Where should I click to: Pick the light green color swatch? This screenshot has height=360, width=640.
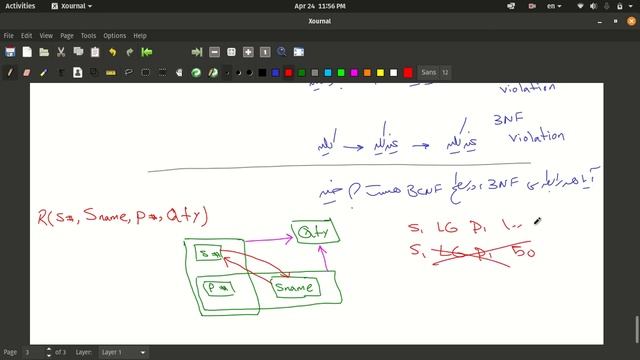point(341,73)
